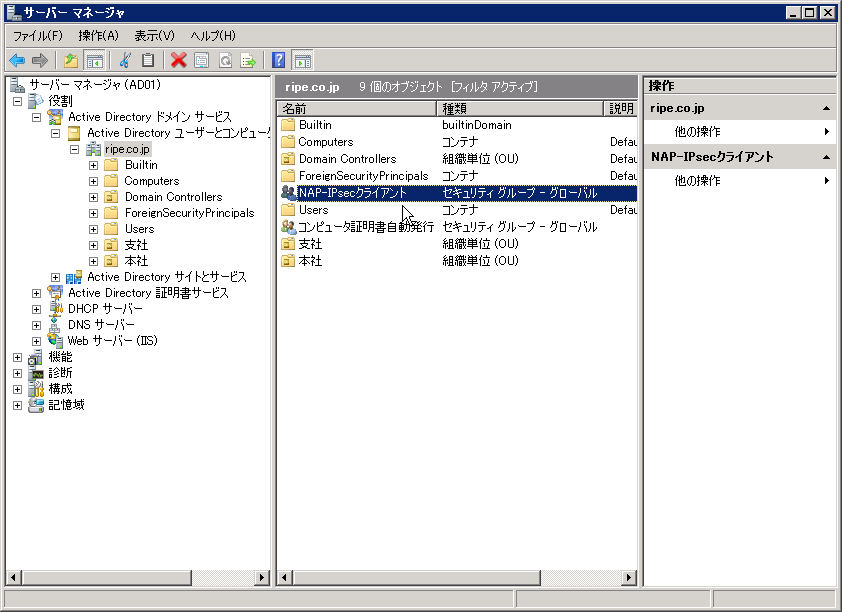Expand the DHCP サーバー node
Screen dimensions: 842x612
tap(37, 309)
